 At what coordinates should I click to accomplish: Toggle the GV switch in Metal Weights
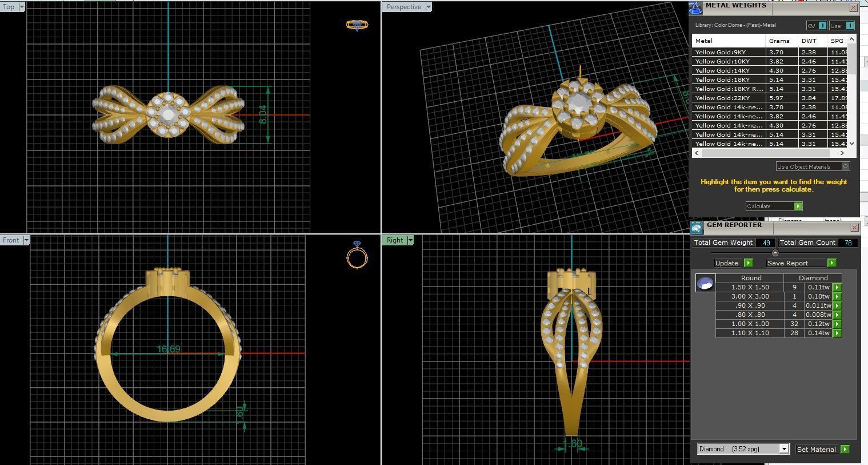[822, 26]
